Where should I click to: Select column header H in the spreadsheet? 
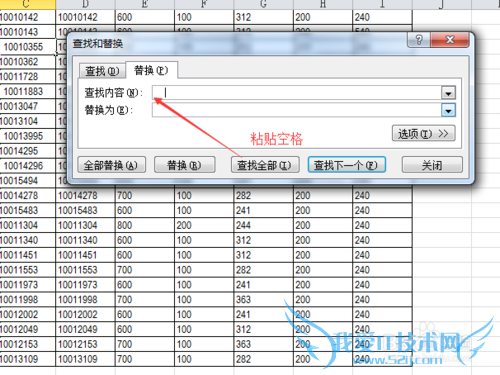click(x=323, y=4)
